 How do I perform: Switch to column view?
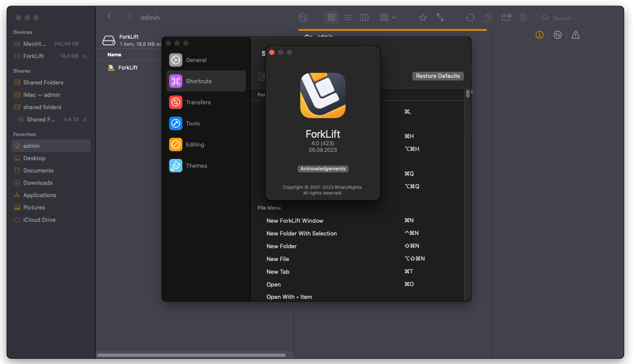point(364,18)
